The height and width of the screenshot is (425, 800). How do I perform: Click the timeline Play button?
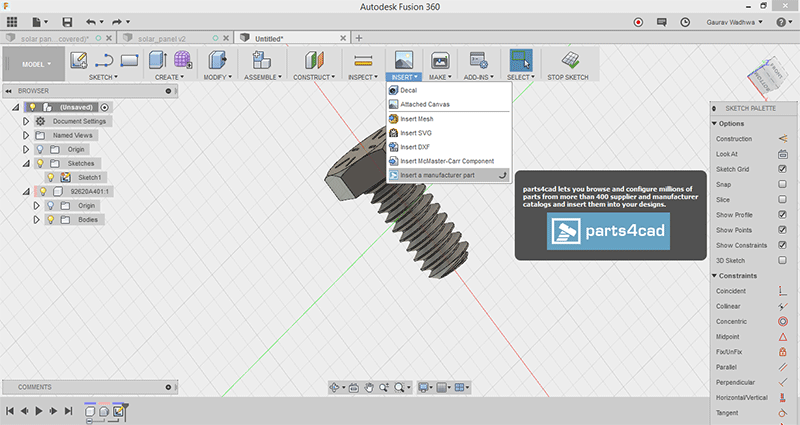click(x=39, y=411)
